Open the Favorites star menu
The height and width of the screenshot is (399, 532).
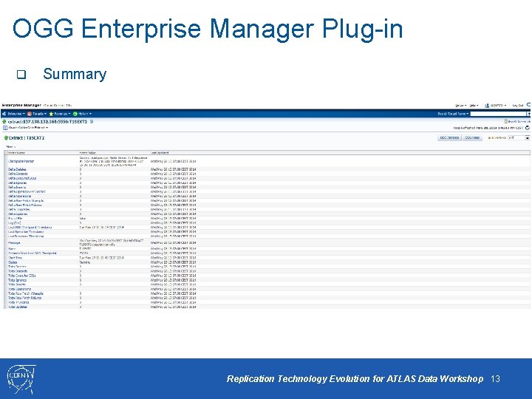pyautogui.click(x=60, y=114)
